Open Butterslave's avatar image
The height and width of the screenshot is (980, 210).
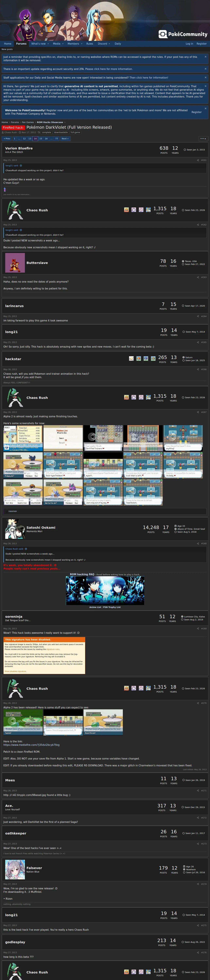[x=15, y=262]
